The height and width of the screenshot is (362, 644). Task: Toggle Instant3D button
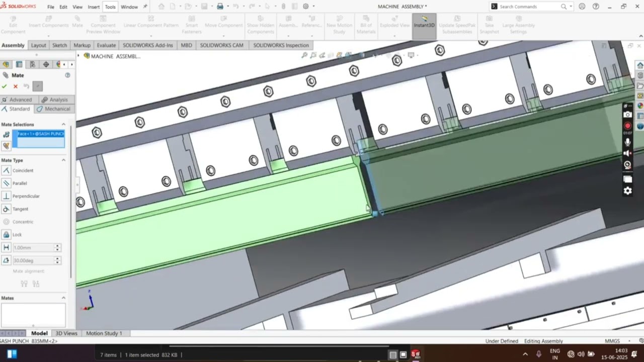click(x=424, y=26)
